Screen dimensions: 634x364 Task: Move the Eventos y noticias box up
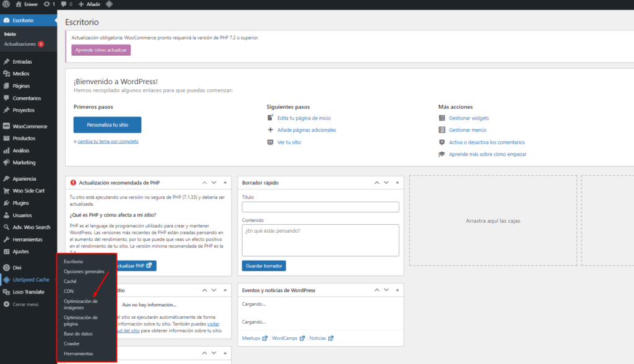(x=376, y=290)
